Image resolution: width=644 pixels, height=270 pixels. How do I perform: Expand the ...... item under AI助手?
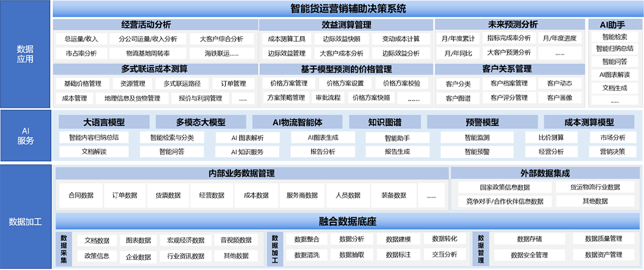pyautogui.click(x=614, y=100)
